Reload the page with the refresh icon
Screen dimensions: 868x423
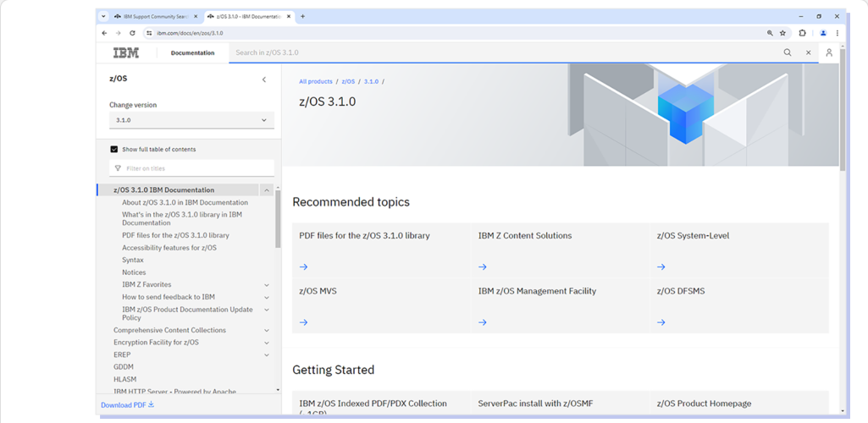[x=132, y=33]
